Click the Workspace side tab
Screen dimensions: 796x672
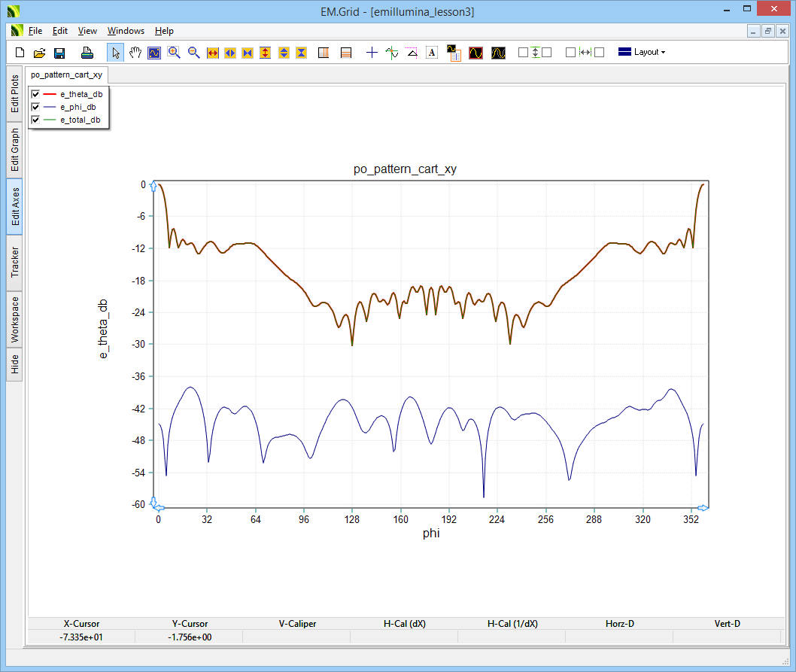pyautogui.click(x=15, y=319)
